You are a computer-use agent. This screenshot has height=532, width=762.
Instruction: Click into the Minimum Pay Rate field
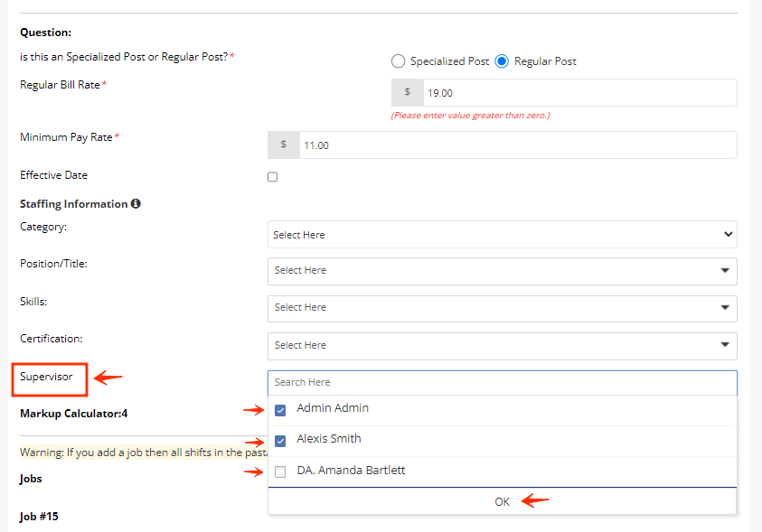517,145
